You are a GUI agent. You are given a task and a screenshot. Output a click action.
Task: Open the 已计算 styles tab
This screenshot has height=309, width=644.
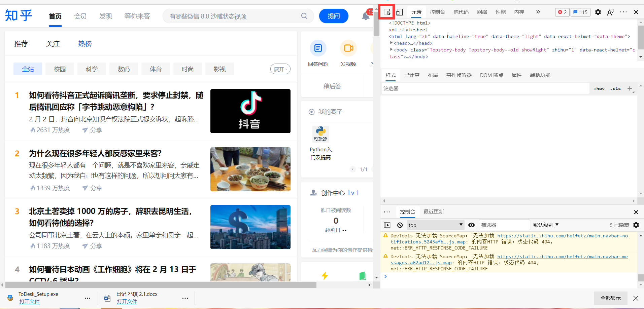tap(412, 75)
